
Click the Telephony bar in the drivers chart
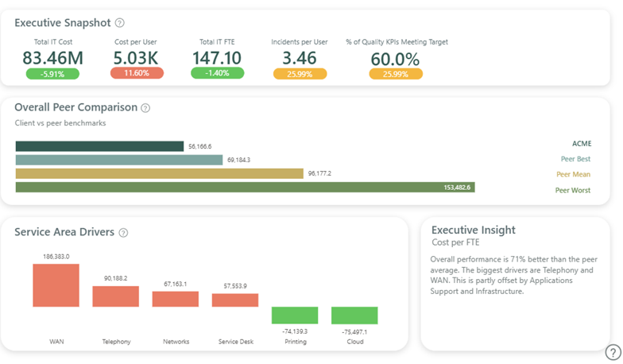tap(115, 296)
